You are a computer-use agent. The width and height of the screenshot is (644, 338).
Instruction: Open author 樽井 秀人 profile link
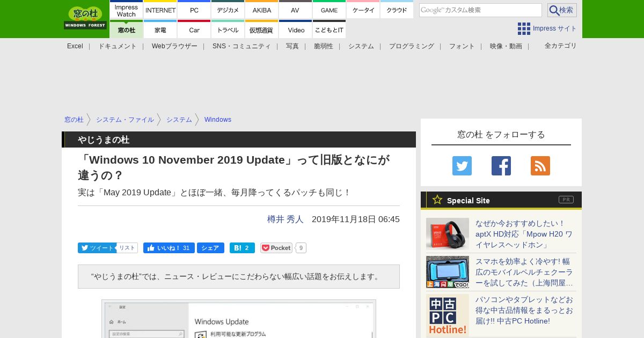pyautogui.click(x=286, y=219)
